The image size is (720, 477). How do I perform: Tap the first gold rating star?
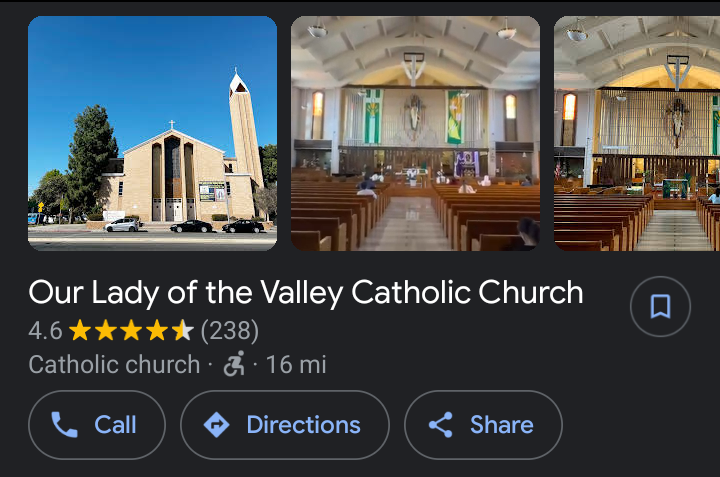click(80, 330)
